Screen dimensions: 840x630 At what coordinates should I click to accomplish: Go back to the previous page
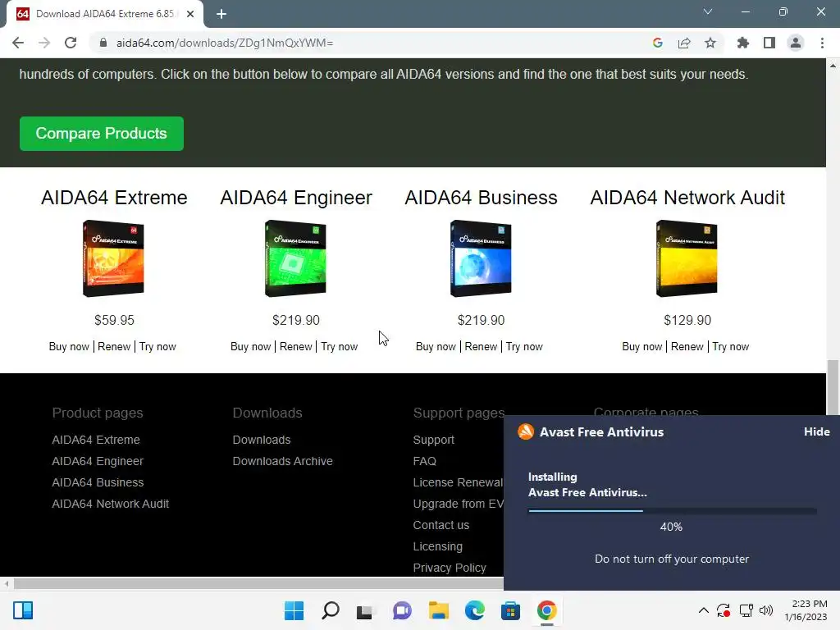tap(18, 43)
